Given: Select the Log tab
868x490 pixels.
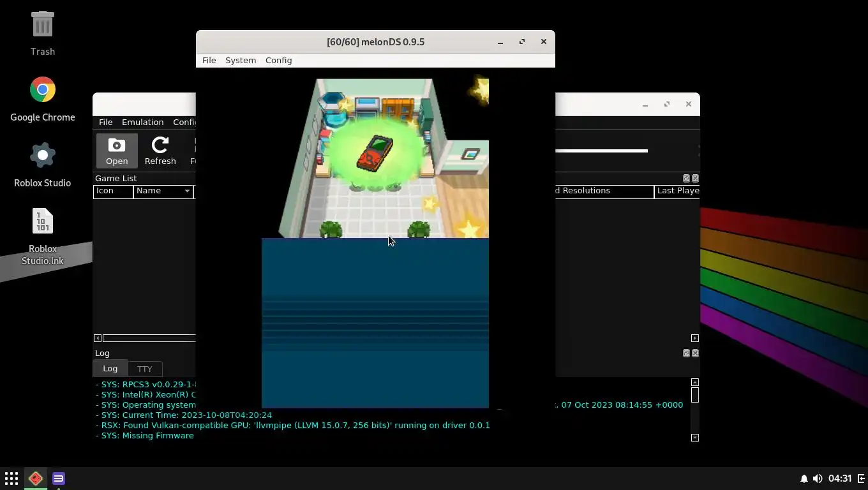Looking at the screenshot, I should coord(110,368).
